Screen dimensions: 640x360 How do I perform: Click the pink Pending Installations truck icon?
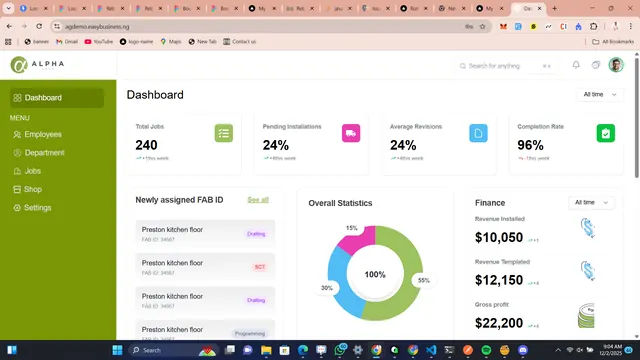point(351,133)
